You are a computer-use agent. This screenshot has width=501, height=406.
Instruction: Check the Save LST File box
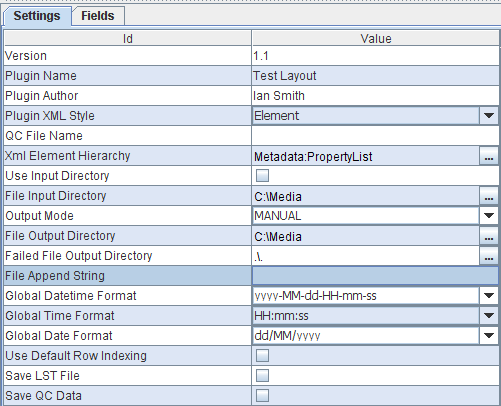[262, 376]
